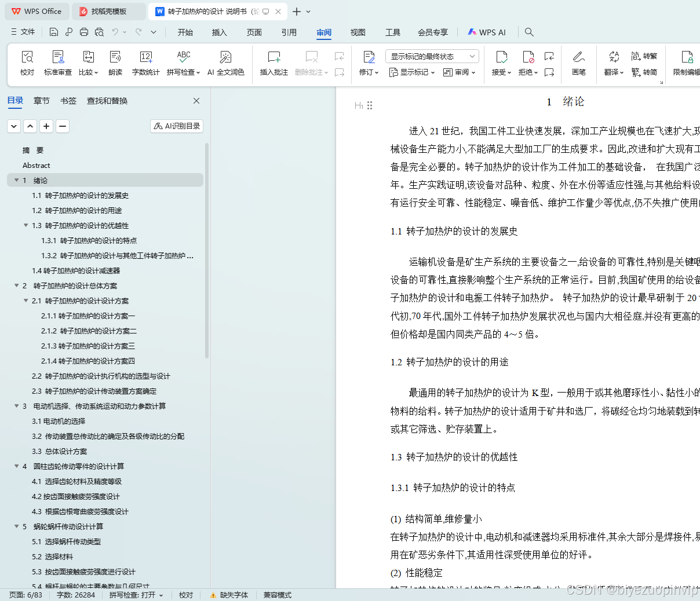This screenshot has width=700, height=601.
Task: Start the 朗读 read-aloud tool
Action: coord(115,63)
